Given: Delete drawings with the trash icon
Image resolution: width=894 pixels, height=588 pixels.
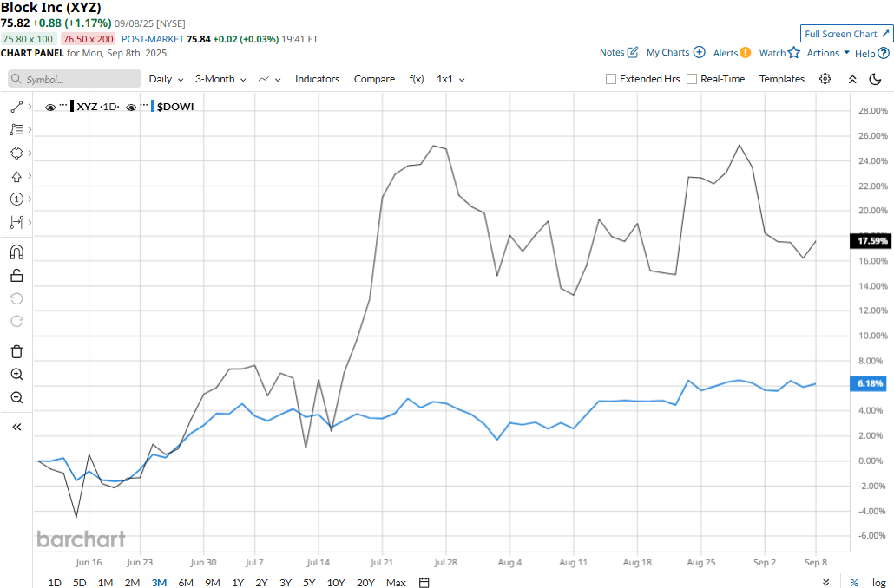Looking at the screenshot, I should click(x=16, y=351).
